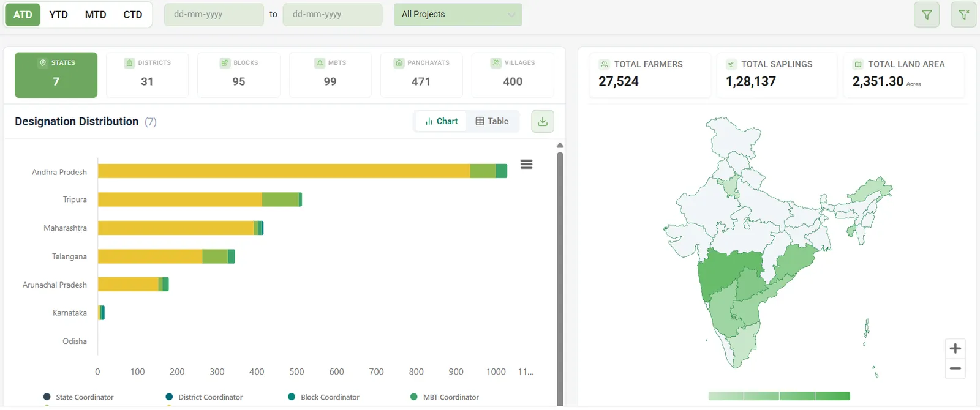Select the YTD period tab
The image size is (980, 410).
click(59, 15)
